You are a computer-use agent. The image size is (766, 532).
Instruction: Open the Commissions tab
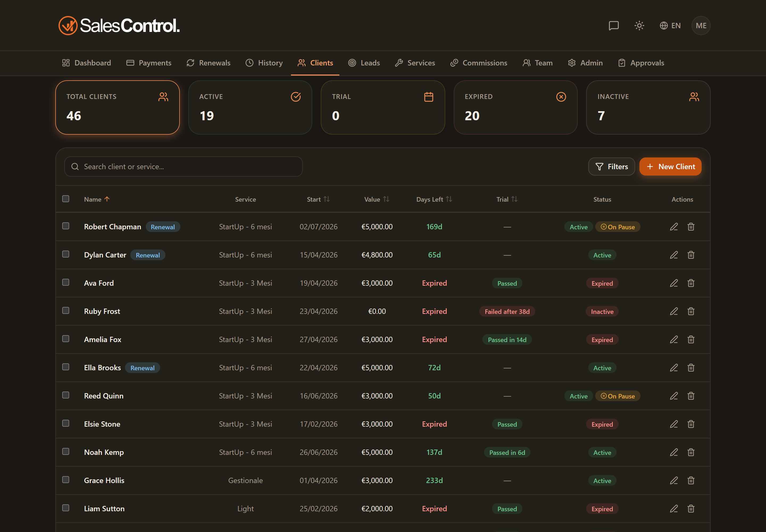478,63
